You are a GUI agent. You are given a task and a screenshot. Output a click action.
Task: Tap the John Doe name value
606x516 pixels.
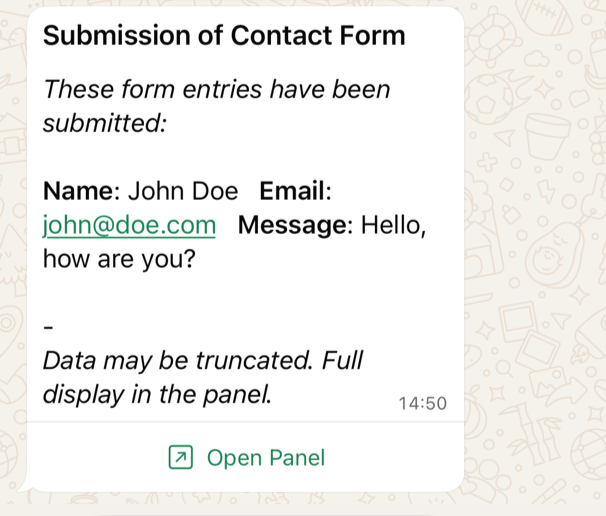tap(185, 191)
